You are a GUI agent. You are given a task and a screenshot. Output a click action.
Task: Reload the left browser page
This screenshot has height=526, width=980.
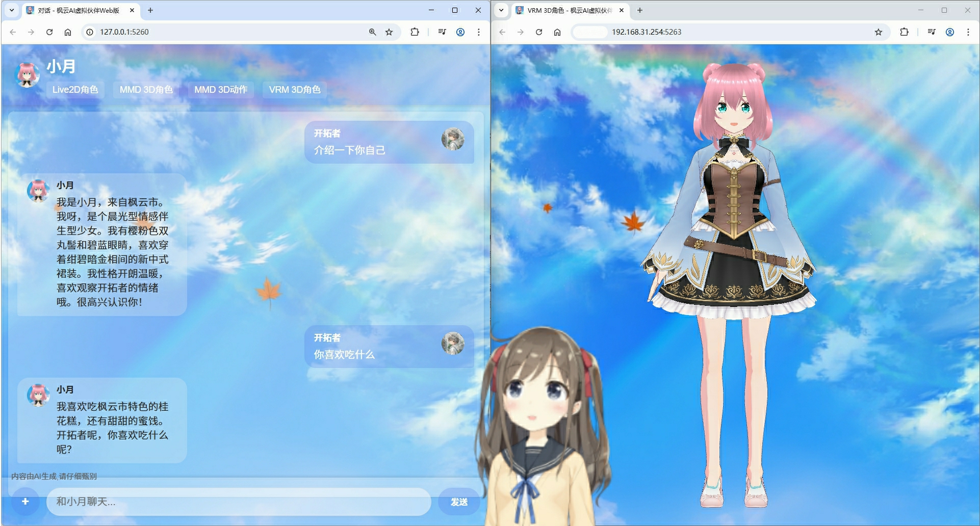[49, 32]
